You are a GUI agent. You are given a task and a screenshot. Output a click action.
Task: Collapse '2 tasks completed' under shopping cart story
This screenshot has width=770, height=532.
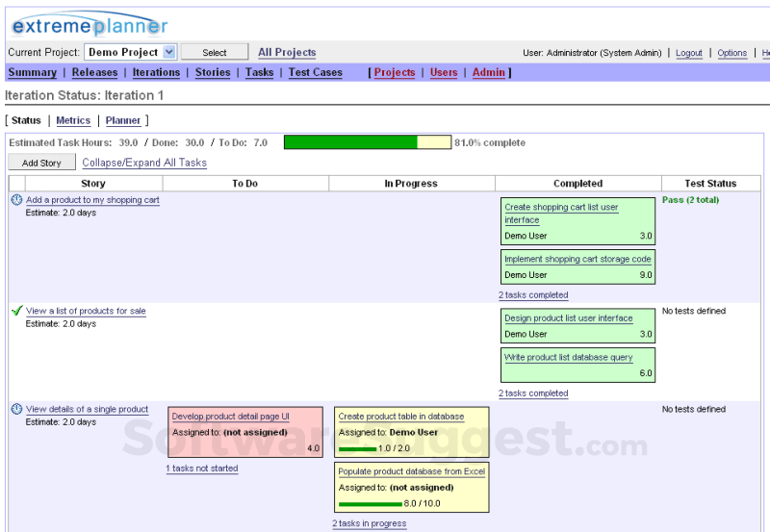pyautogui.click(x=533, y=295)
